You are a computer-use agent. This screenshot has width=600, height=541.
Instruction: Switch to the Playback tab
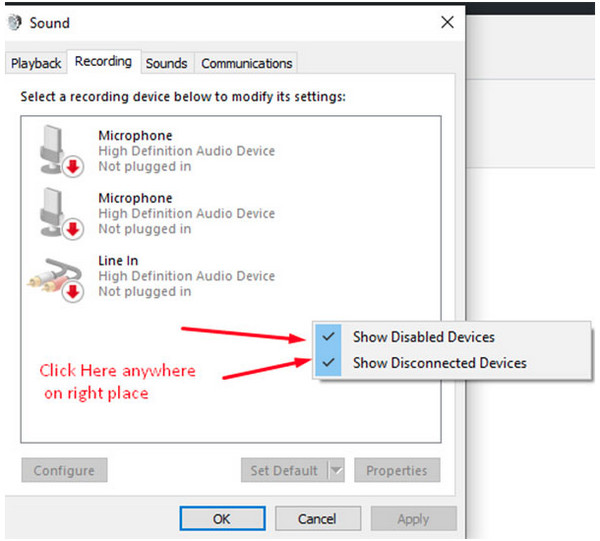[36, 63]
